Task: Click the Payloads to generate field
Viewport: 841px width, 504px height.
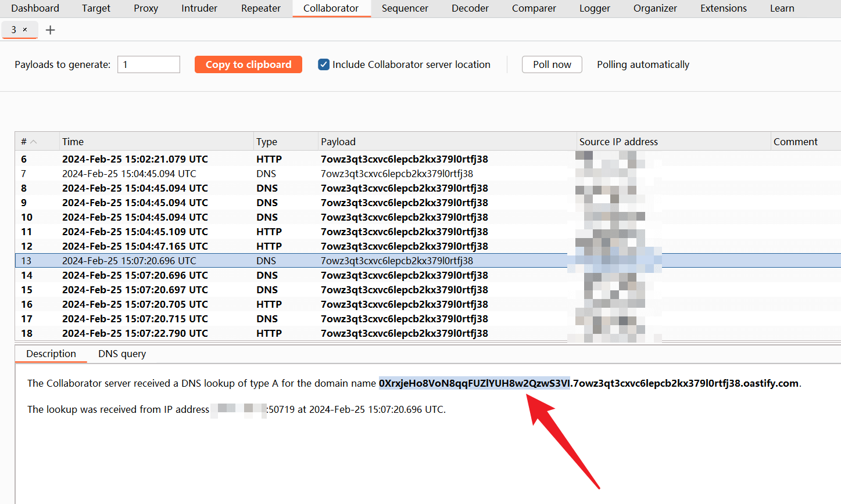Action: click(149, 64)
